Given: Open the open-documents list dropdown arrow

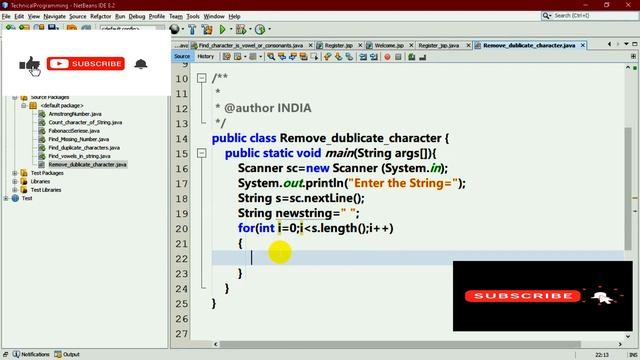Looking at the screenshot, I should [626, 44].
